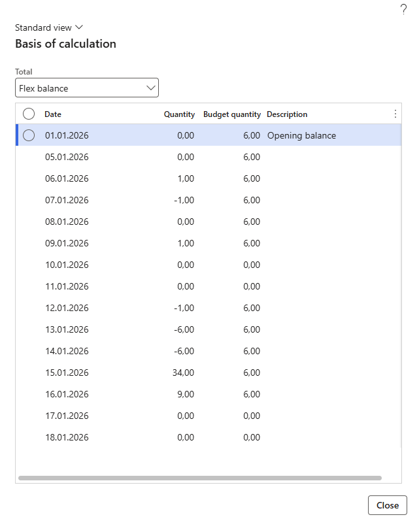Select the Opening balance description cell
The height and width of the screenshot is (532, 419).
tap(301, 135)
